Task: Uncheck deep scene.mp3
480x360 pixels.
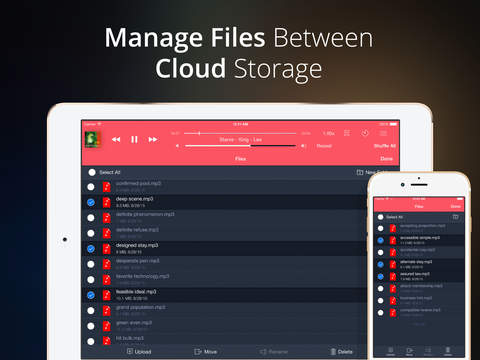Action: (91, 202)
